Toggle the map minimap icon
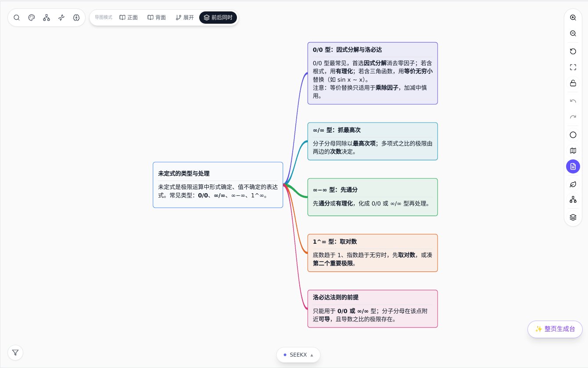This screenshot has height=368, width=588. point(573,151)
